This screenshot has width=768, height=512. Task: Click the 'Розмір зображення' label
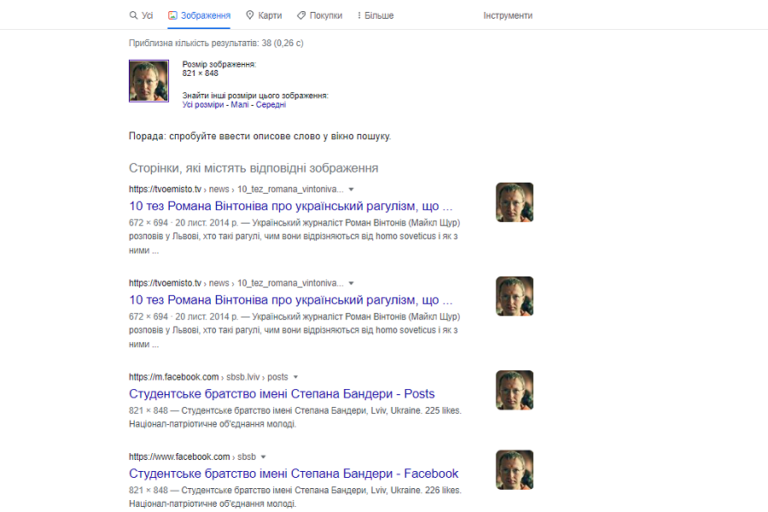(219, 64)
